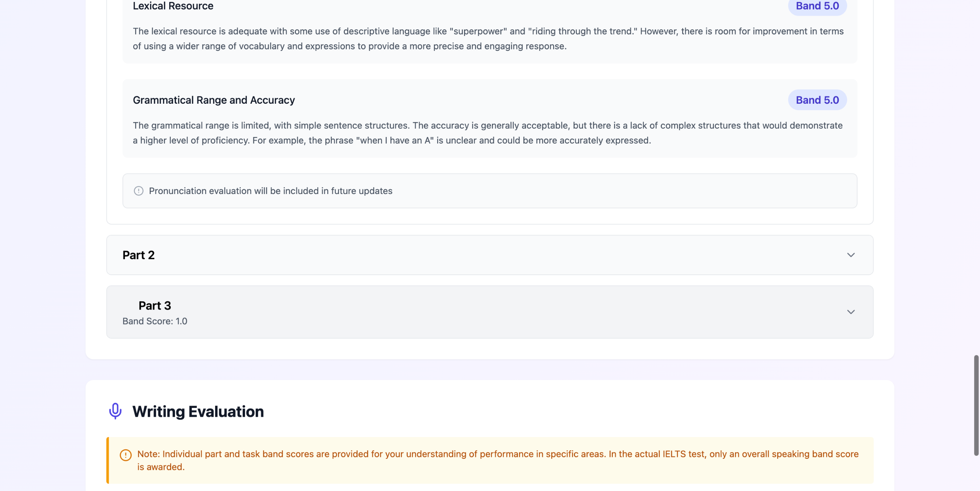Click the Grammatical Range and Accuracy heading
980x491 pixels.
[x=214, y=100]
